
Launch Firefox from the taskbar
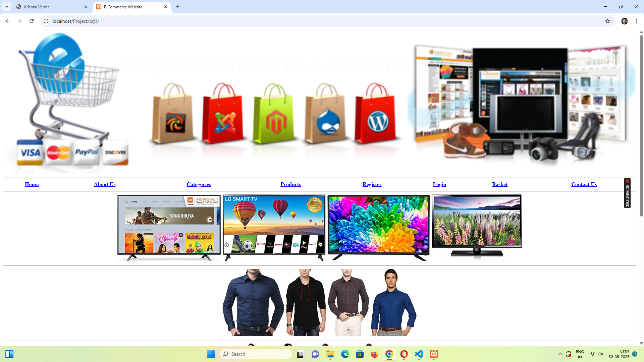coord(375,354)
